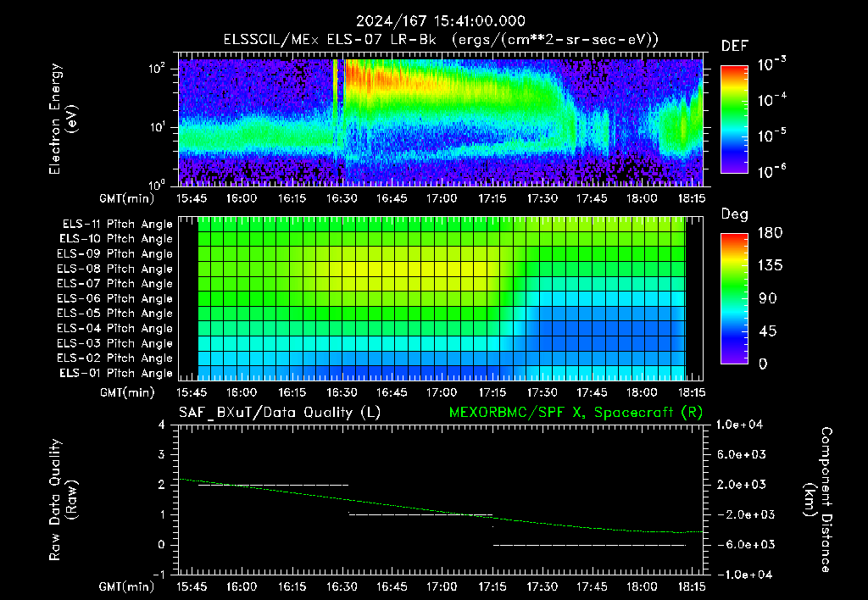Viewport: 868px width, 600px height.
Task: Click the Electron Energy (eV) axis label
Action: 63,119
